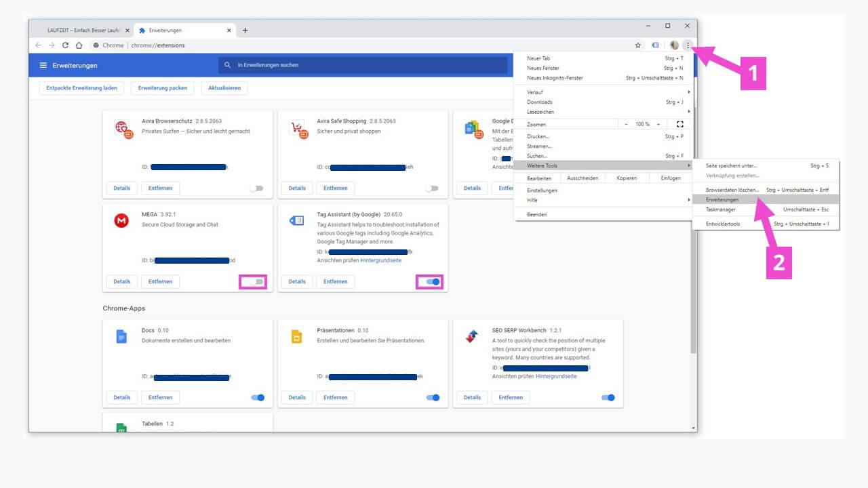Open the Chrome three-dot menu button
Viewport: 868px width, 488px height.
click(x=688, y=45)
